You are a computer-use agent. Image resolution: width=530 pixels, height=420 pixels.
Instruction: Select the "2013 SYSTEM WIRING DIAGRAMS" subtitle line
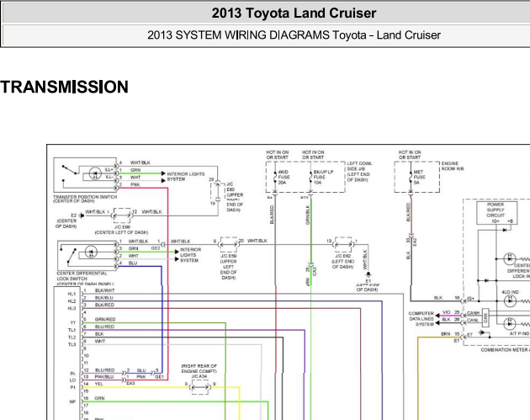click(x=294, y=35)
